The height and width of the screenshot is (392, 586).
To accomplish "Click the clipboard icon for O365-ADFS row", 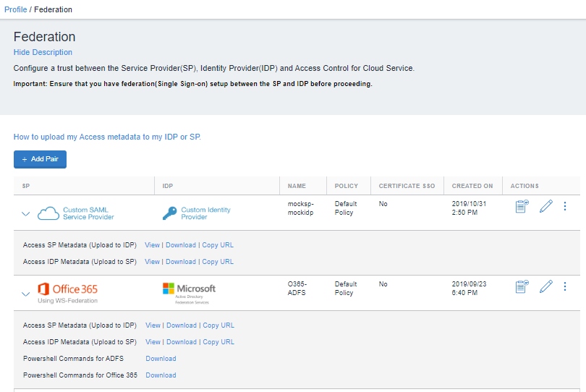I will (522, 287).
